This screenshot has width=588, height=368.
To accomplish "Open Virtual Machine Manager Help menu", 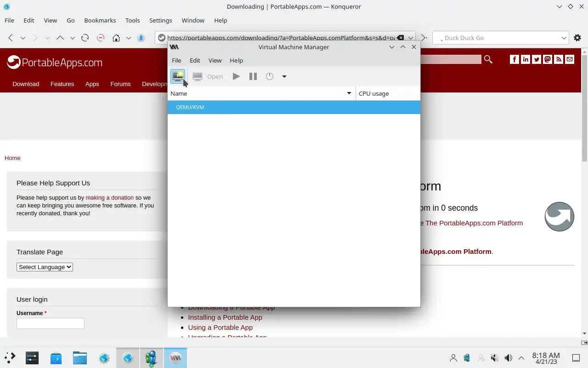I will (x=236, y=60).
